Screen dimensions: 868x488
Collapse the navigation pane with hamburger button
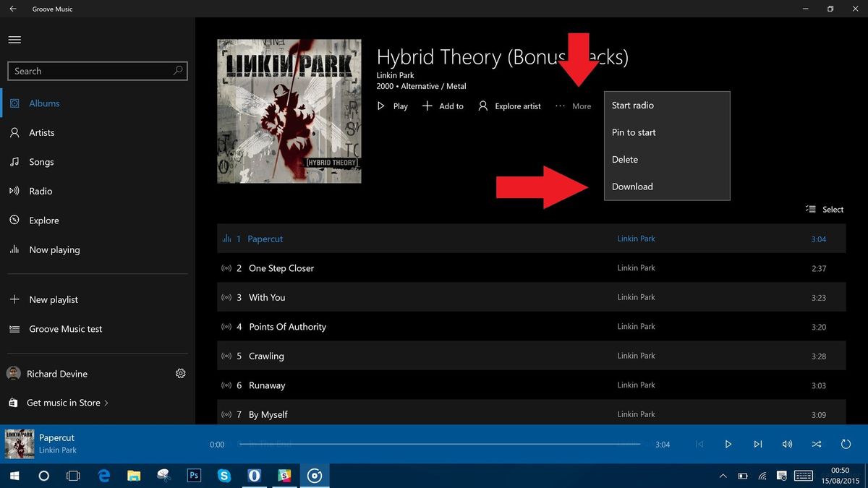tap(14, 39)
